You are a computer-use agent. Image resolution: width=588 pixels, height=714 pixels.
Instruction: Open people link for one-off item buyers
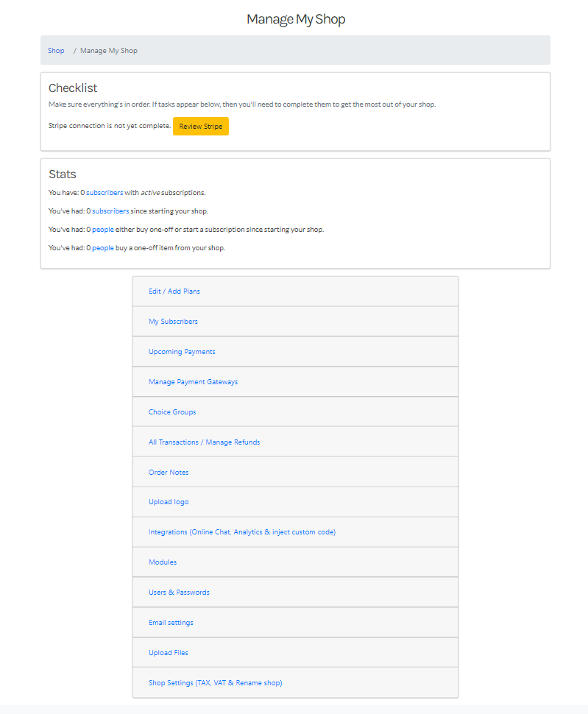pos(103,248)
